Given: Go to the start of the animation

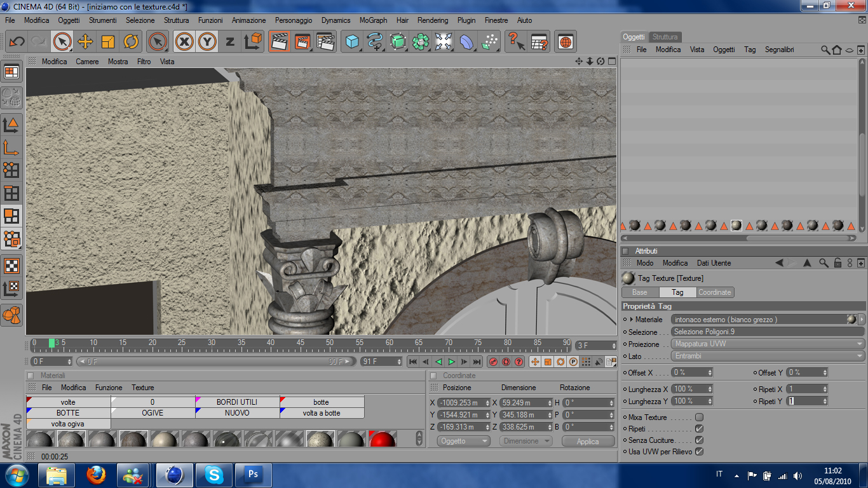Looking at the screenshot, I should (412, 362).
